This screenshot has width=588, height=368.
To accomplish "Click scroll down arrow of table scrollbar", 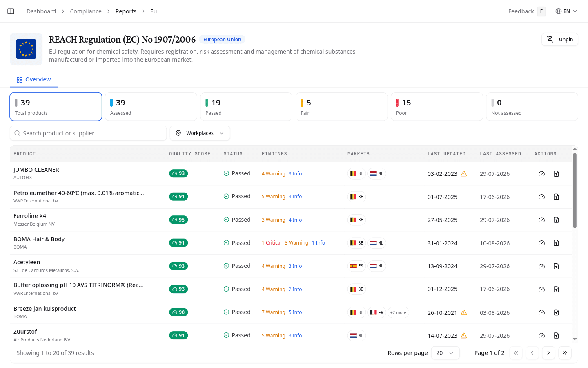I will pyautogui.click(x=575, y=339).
